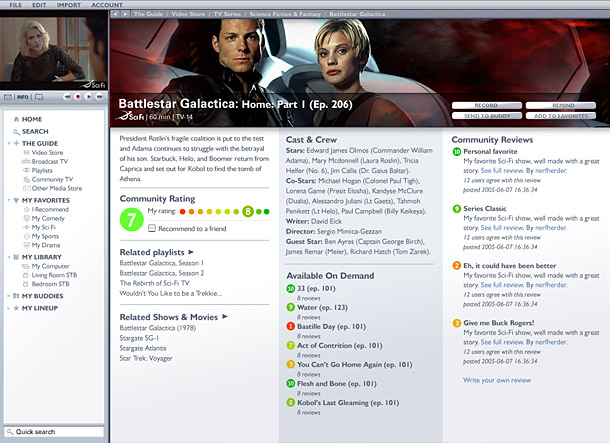
Task: Open Kobol's Last Gleaming (ep. 101) episode
Action: coord(348,403)
